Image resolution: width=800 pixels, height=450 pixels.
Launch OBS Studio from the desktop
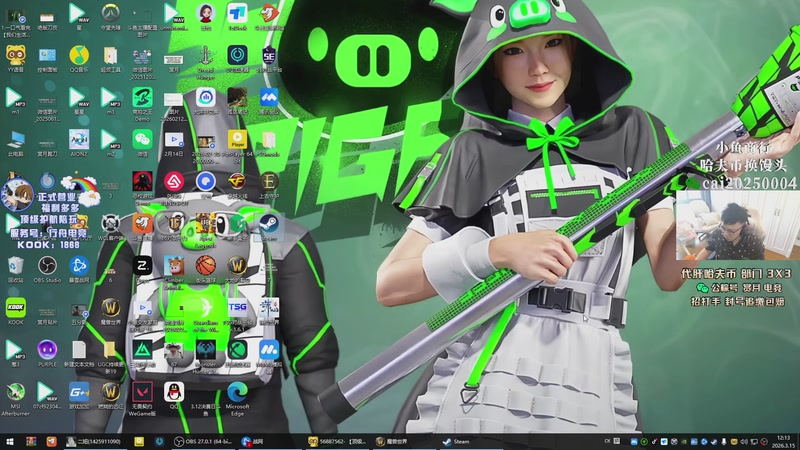pos(47,269)
